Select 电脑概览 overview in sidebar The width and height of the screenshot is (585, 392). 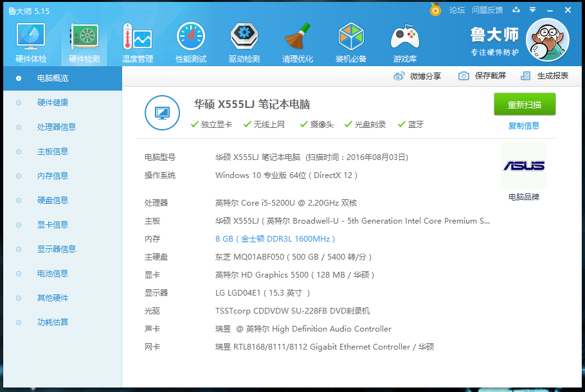click(63, 78)
